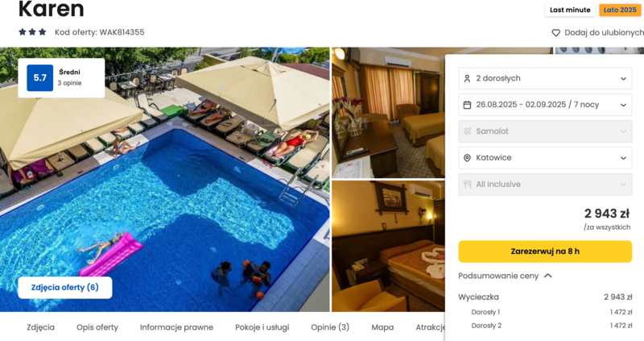Open the 2 dorosłych guests dropdown
This screenshot has width=644, height=341.
point(545,78)
